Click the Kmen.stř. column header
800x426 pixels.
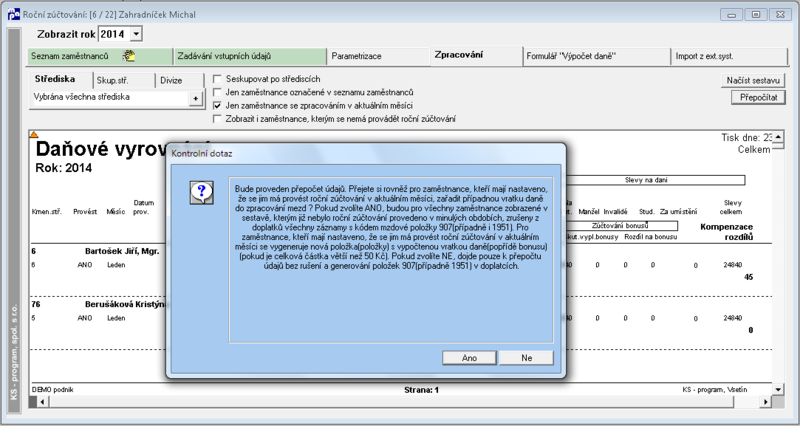coord(47,212)
